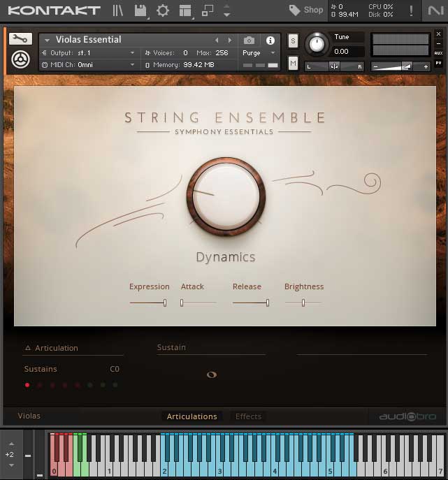Open Violas Essential instrument dropdown arrow
Image resolution: width=448 pixels, height=480 pixels.
point(47,40)
